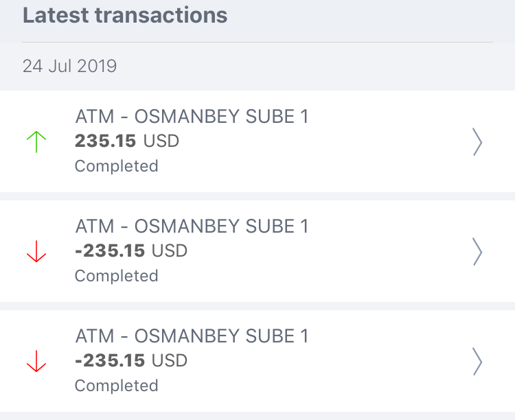
Task: Click USD currency label in the last row
Action: tap(170, 361)
